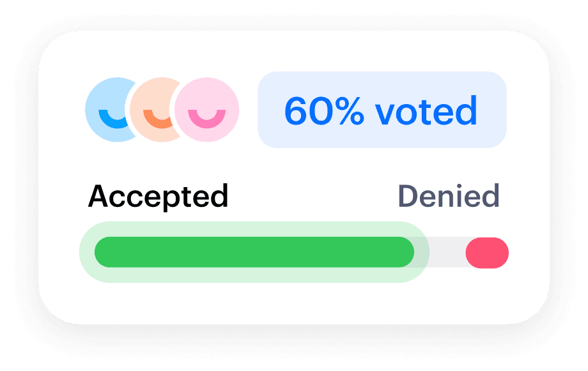
Task: Click the green Accepted progress bar
Action: [x=254, y=252]
